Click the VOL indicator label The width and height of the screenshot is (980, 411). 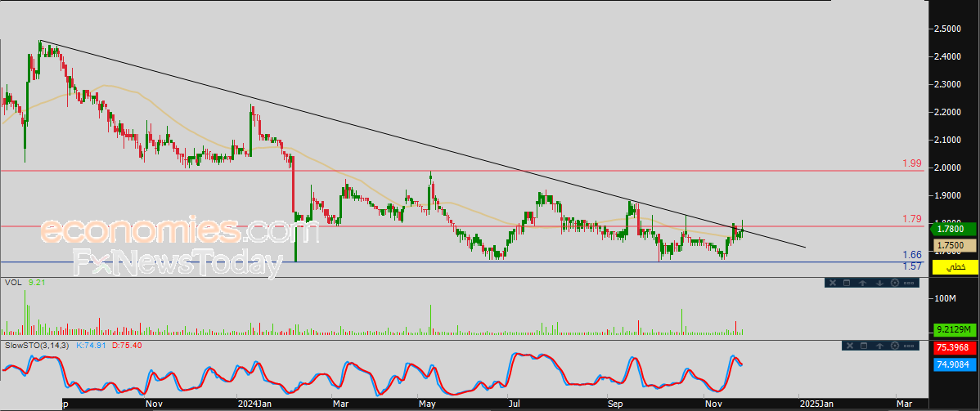(12, 283)
